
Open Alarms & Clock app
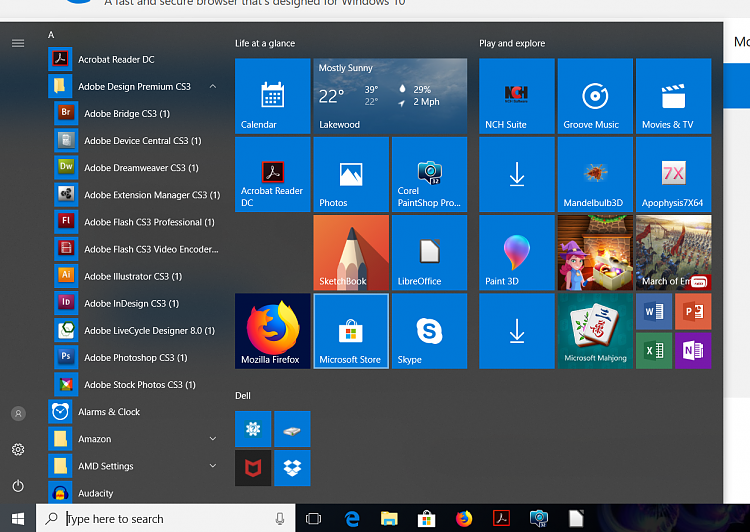tap(134, 412)
